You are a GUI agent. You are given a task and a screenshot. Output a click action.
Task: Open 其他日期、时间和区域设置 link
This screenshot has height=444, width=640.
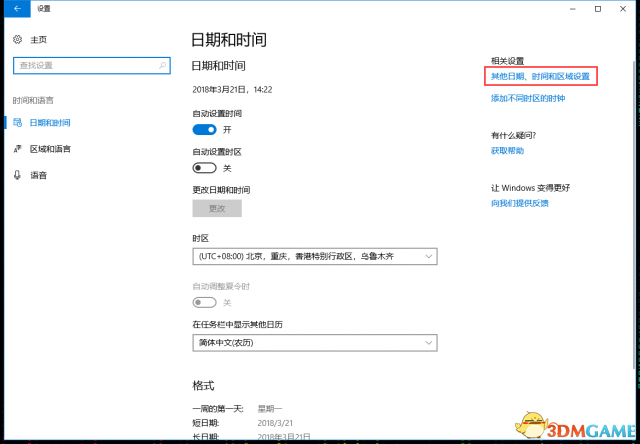point(540,76)
